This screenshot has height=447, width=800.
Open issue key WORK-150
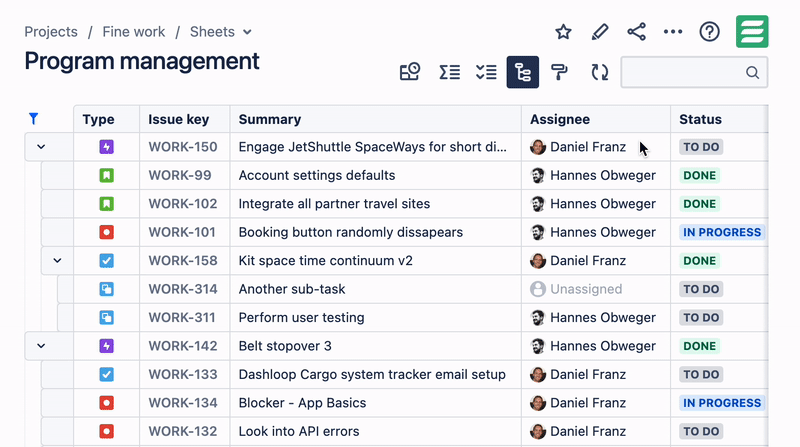183,147
